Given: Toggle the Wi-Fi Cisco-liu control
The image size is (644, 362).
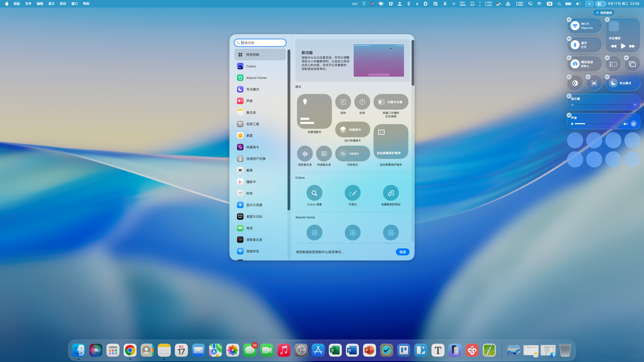Looking at the screenshot, I should [575, 26].
